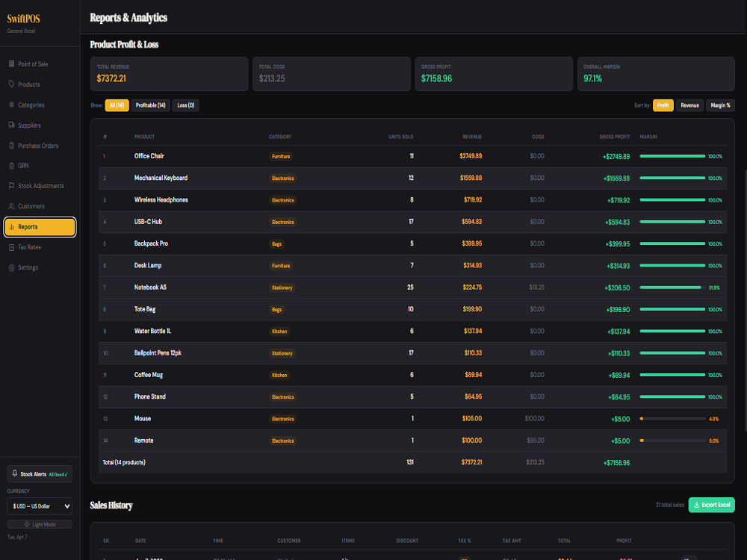Open the Customers page

(40, 207)
